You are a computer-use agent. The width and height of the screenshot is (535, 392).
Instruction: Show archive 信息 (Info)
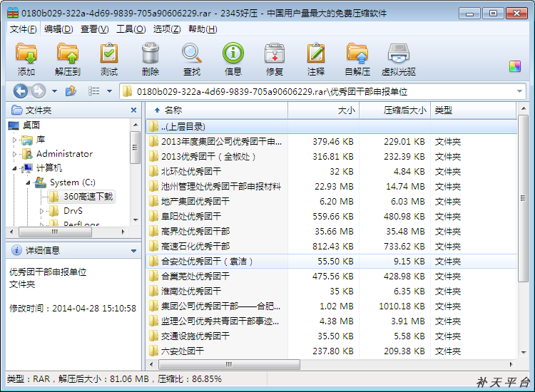pos(233,59)
